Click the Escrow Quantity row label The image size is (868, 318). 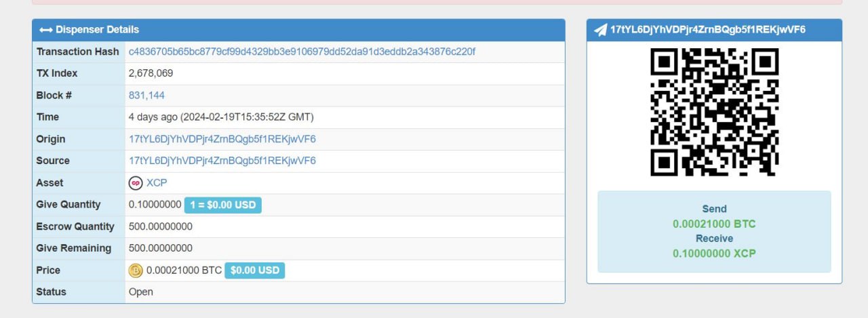coord(75,226)
